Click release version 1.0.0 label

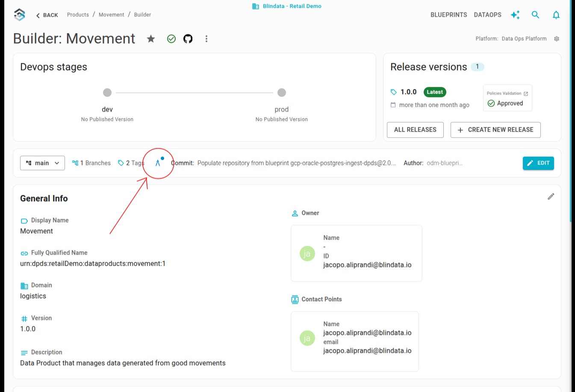pos(408,92)
